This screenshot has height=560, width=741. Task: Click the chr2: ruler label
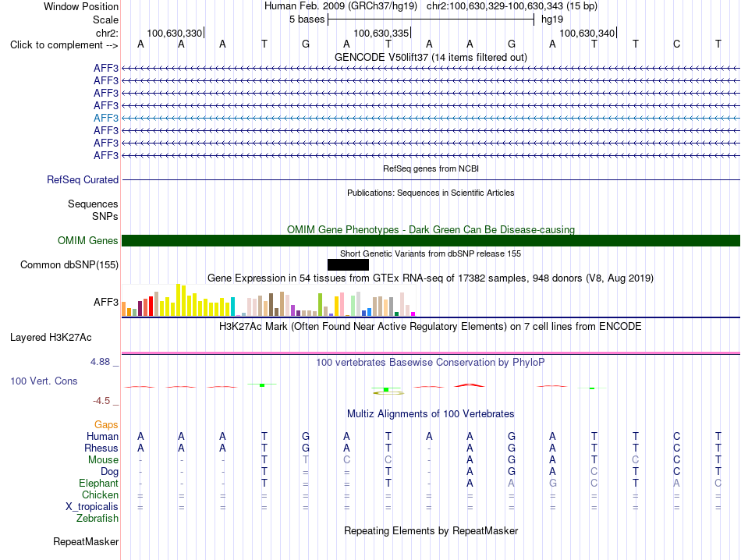click(x=108, y=33)
